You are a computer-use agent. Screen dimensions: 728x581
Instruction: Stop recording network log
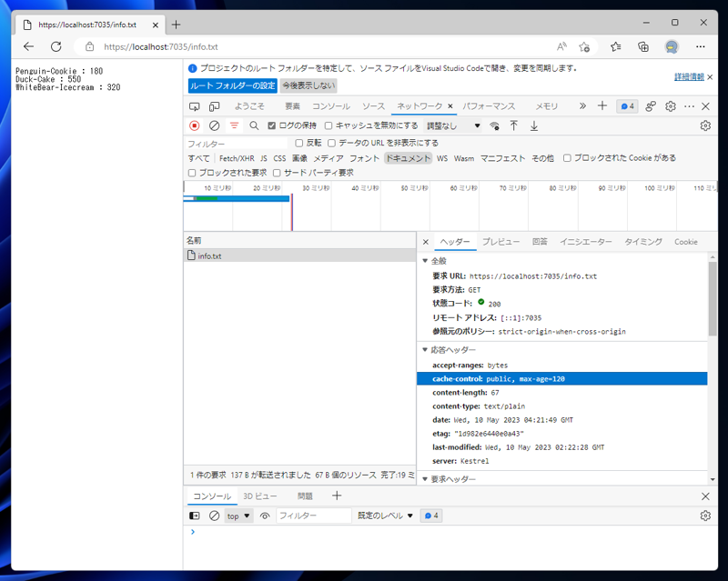click(x=195, y=125)
